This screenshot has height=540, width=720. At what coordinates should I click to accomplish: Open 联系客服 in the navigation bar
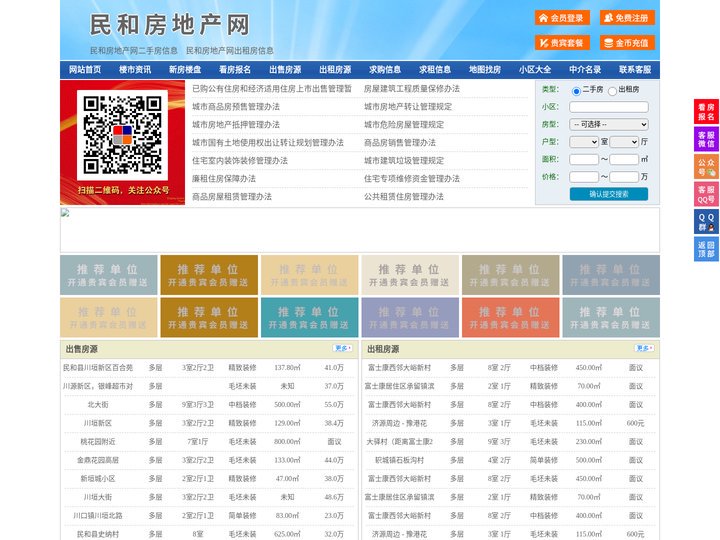(x=635, y=70)
